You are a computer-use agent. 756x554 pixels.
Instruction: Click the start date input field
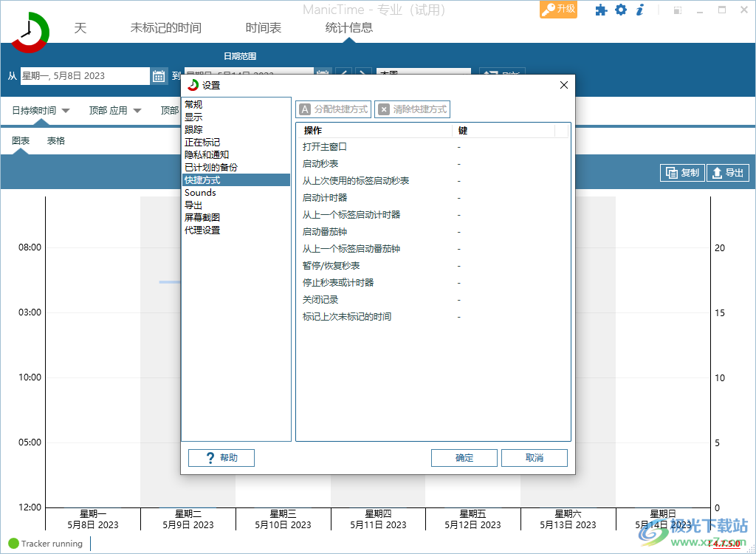click(x=85, y=76)
